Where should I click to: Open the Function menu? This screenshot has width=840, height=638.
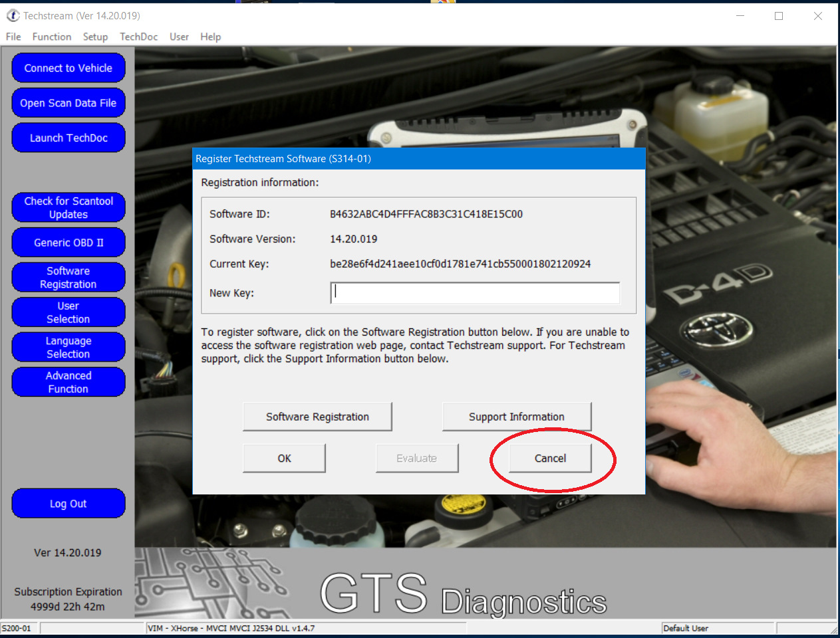coord(52,37)
